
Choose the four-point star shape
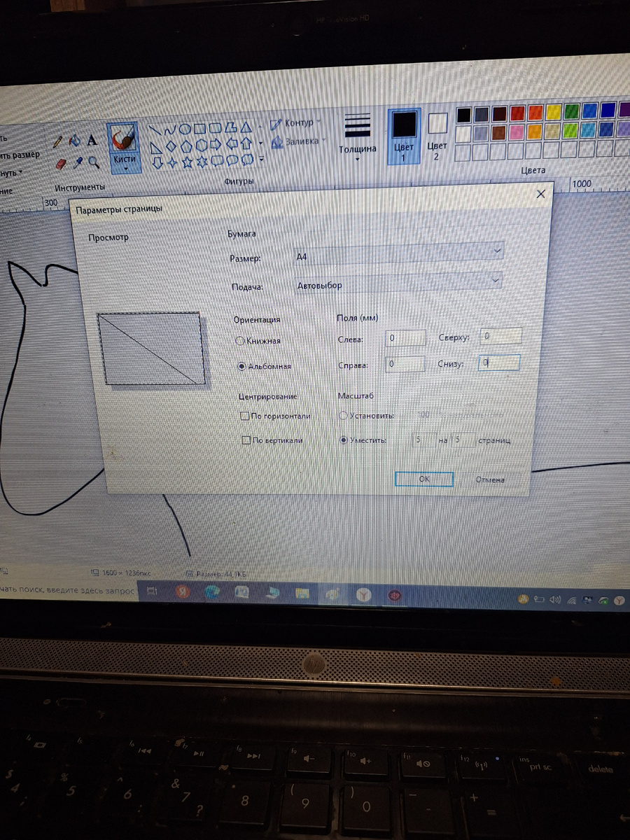172,163
